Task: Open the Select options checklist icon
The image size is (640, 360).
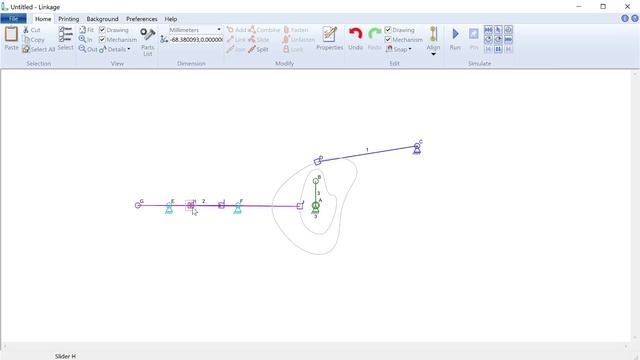Action: [65, 34]
